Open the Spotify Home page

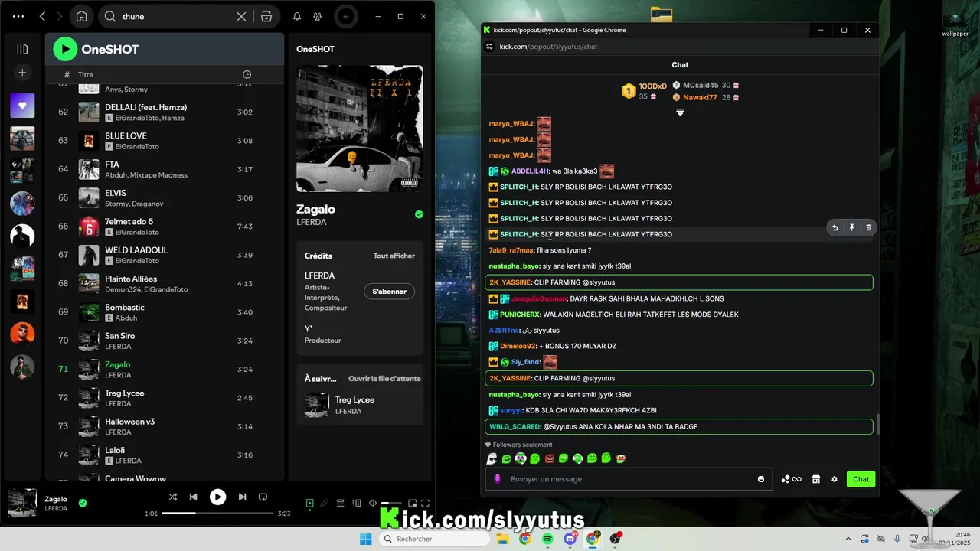(x=82, y=16)
